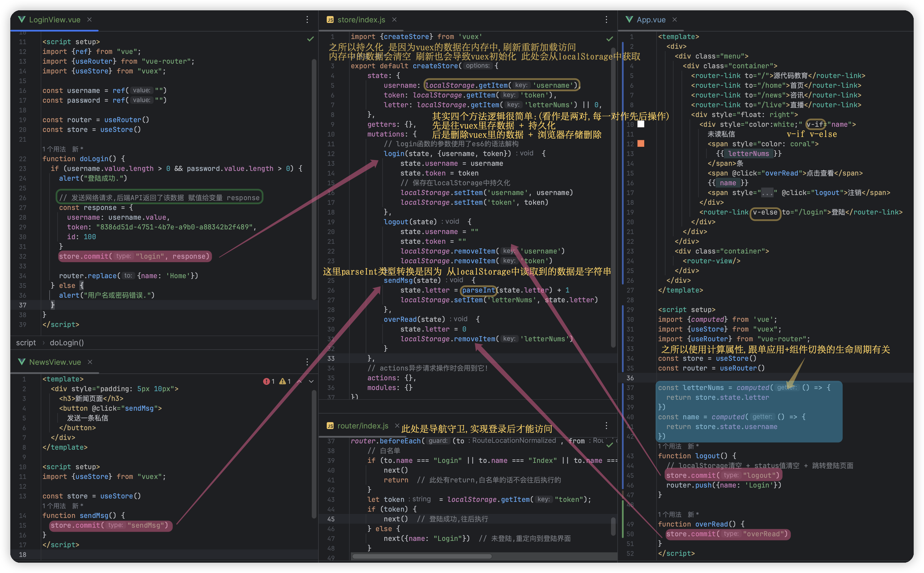Click the green inspection checkmark in LoginView.vue
924x573 pixels.
[x=310, y=39]
